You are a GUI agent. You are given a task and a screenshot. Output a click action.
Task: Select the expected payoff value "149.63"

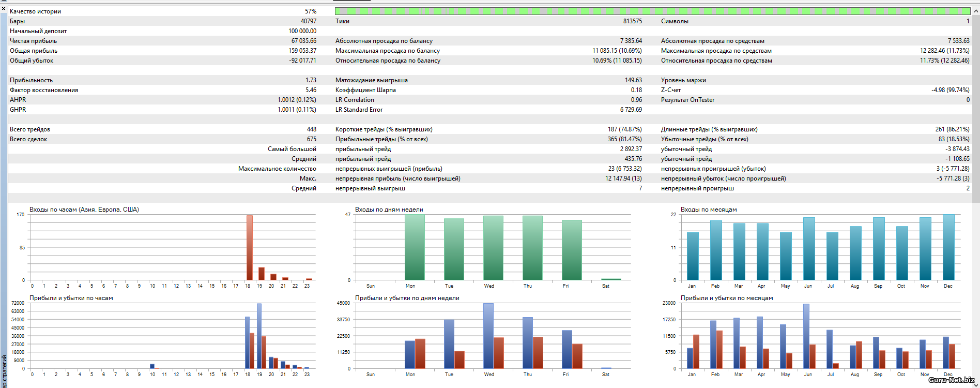[x=633, y=80]
